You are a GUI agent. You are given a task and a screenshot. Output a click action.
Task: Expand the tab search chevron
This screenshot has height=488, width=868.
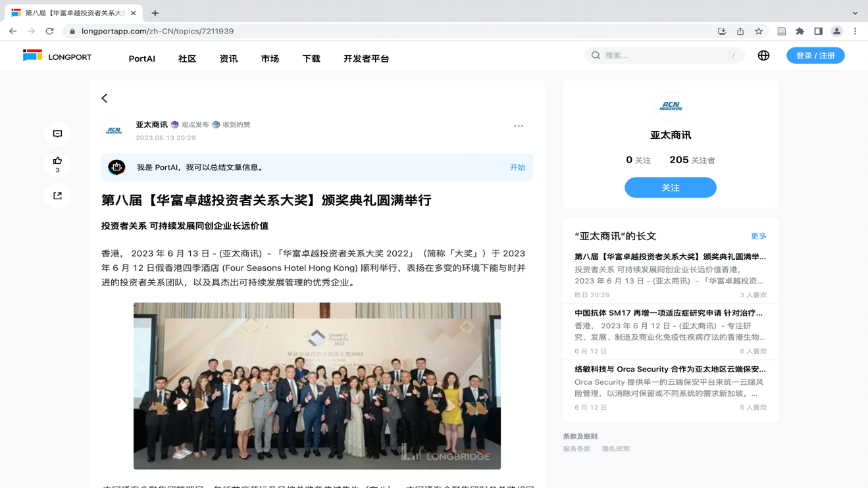[x=855, y=12]
